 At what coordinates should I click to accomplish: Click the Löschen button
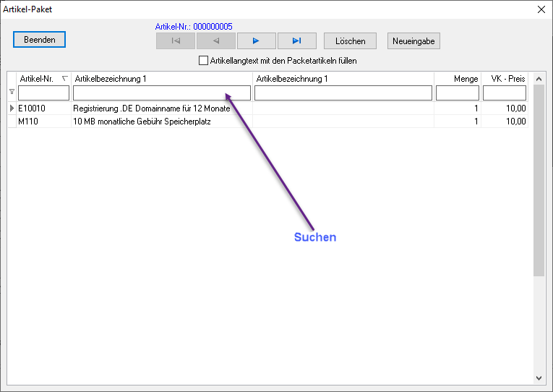[350, 41]
